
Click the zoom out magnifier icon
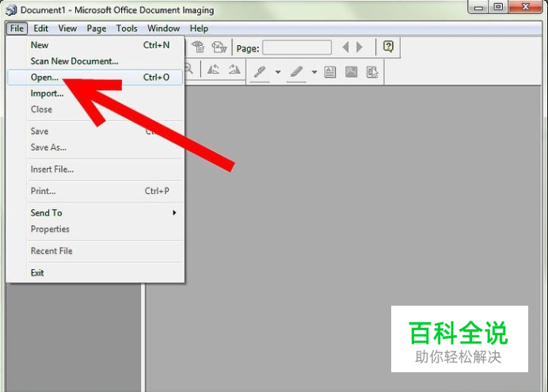[x=188, y=68]
